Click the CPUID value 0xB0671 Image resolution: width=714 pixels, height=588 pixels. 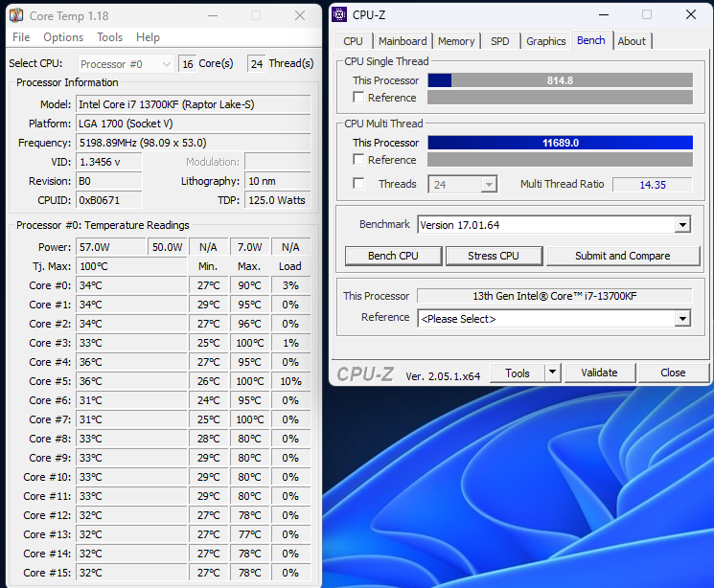(x=109, y=200)
